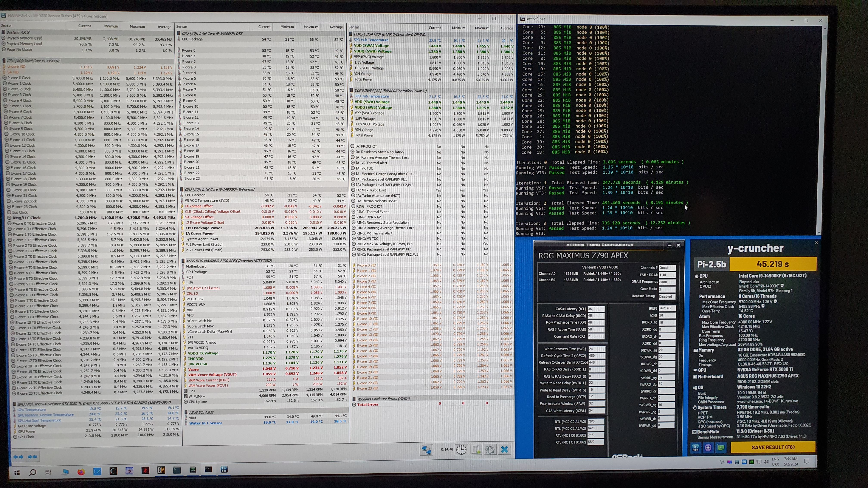Open the red icon app on the taskbar

click(x=145, y=471)
